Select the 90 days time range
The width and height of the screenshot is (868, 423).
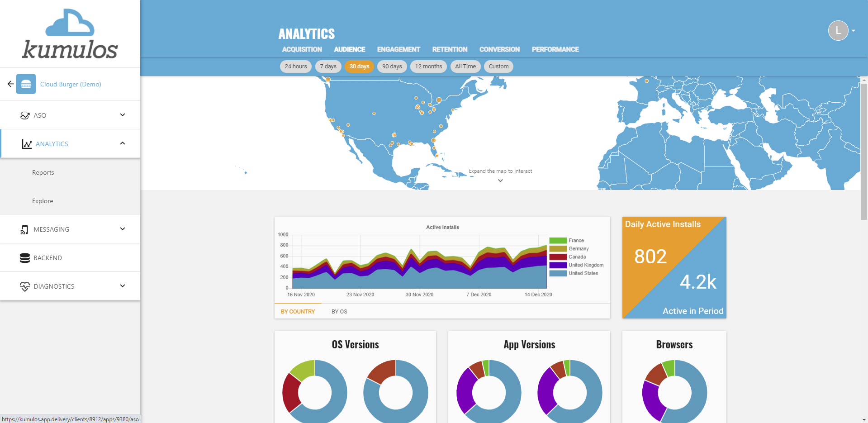[x=392, y=67]
